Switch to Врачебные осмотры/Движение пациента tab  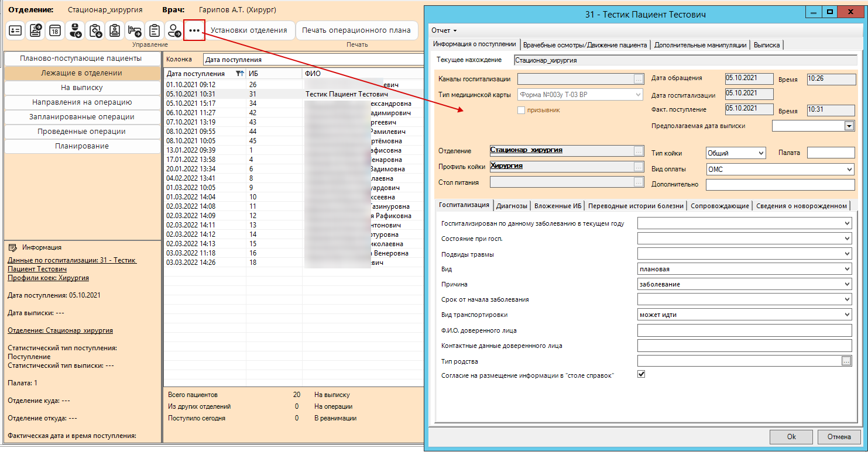pos(585,45)
